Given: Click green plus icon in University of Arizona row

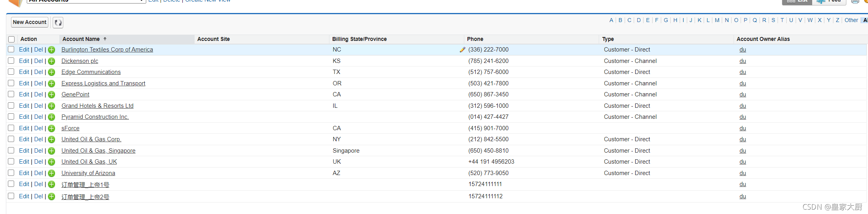Looking at the screenshot, I should 51,173.
